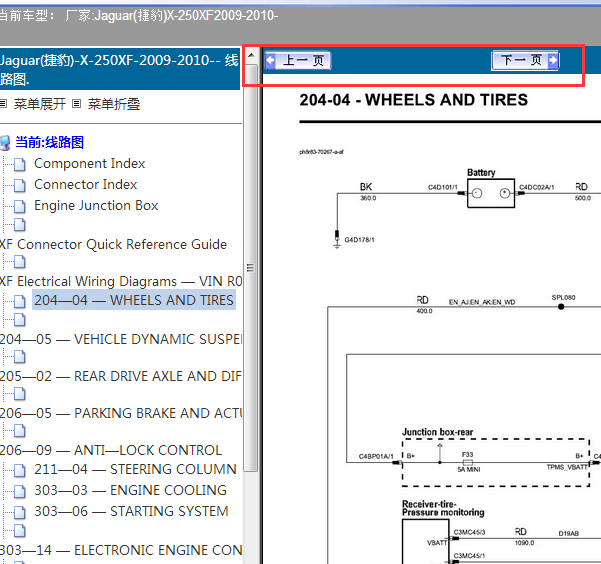
Task: Select 204—04 — WHEELS AND TIRES item
Action: (x=134, y=300)
